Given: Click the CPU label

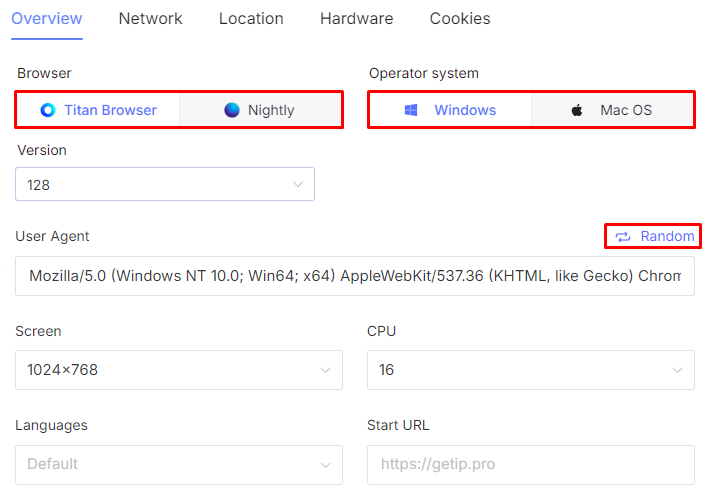Looking at the screenshot, I should 382,331.
